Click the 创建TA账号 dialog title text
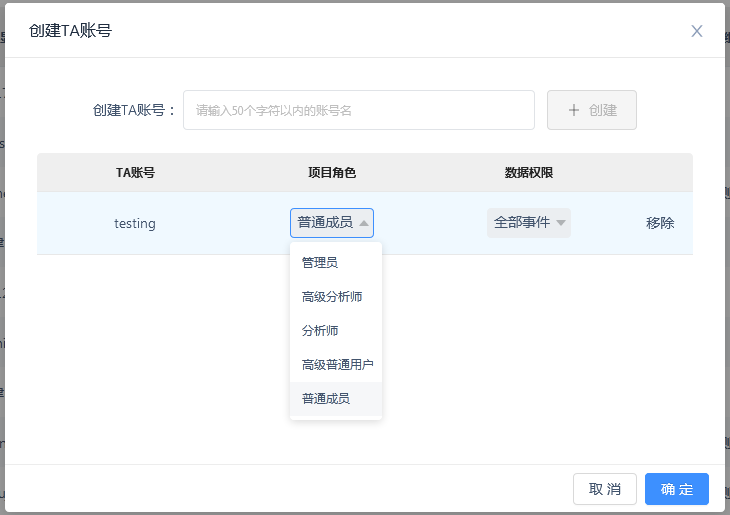 pyautogui.click(x=70, y=31)
